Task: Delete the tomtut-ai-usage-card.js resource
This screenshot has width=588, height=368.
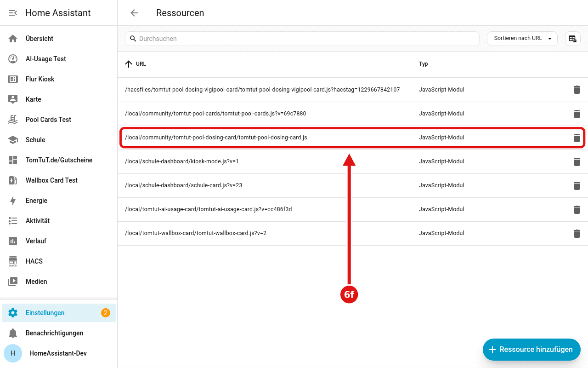Action: 577,209
